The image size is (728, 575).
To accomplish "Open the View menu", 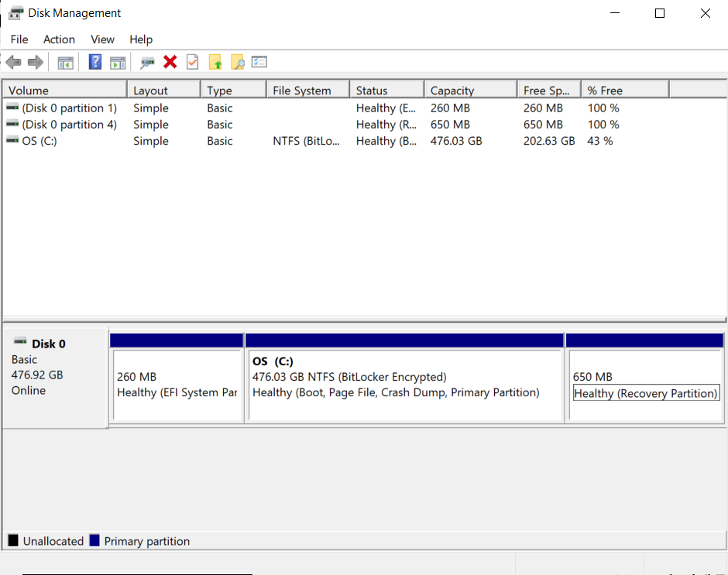I will (102, 39).
